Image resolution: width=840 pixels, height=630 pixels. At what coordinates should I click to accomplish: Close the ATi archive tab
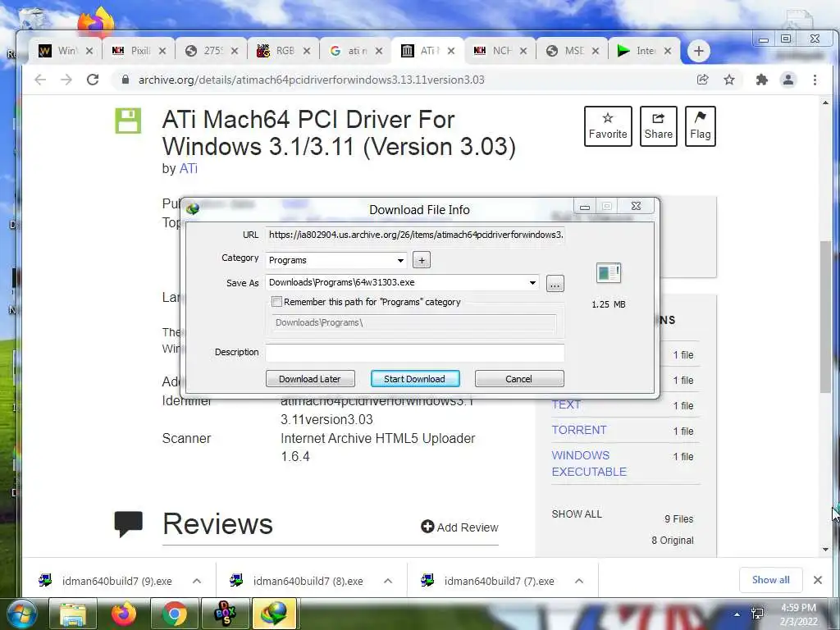point(451,51)
